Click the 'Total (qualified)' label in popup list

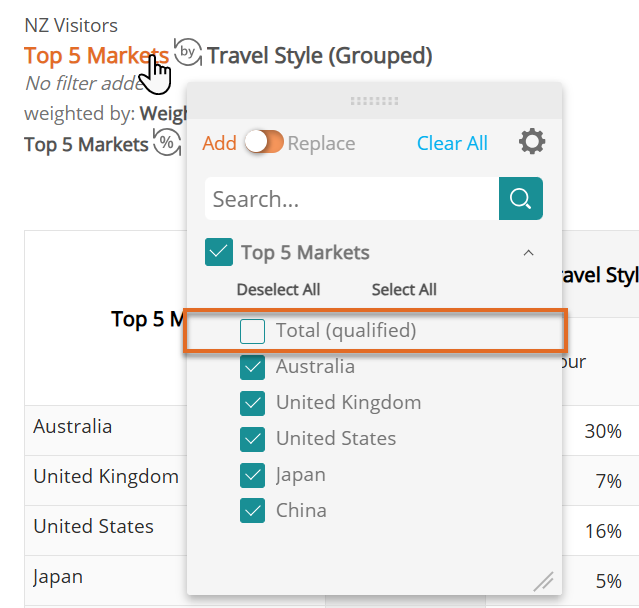346,330
